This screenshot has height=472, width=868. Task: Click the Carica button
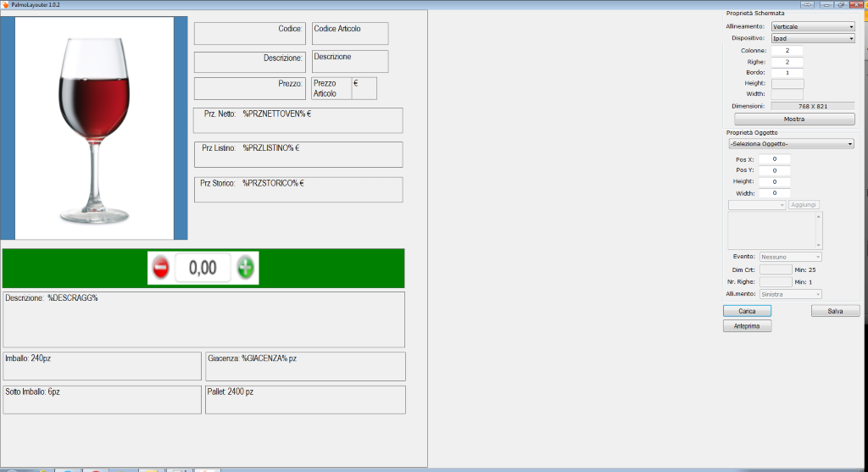[x=747, y=311]
